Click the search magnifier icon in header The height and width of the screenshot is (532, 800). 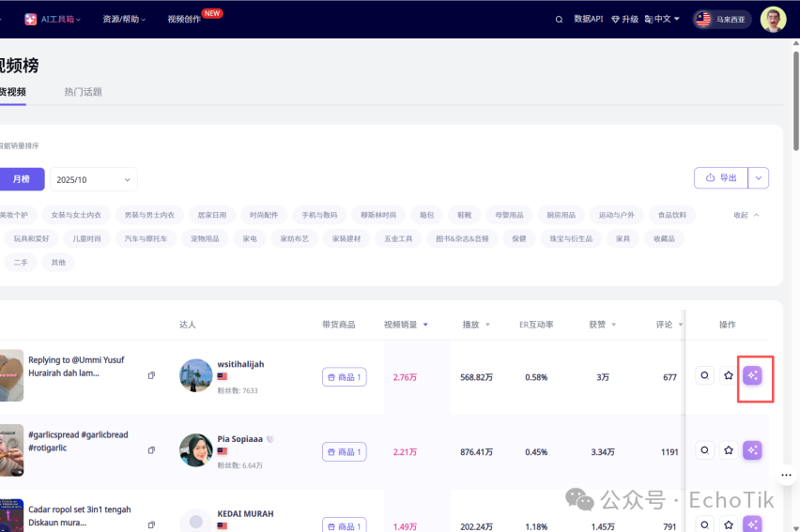(x=560, y=19)
